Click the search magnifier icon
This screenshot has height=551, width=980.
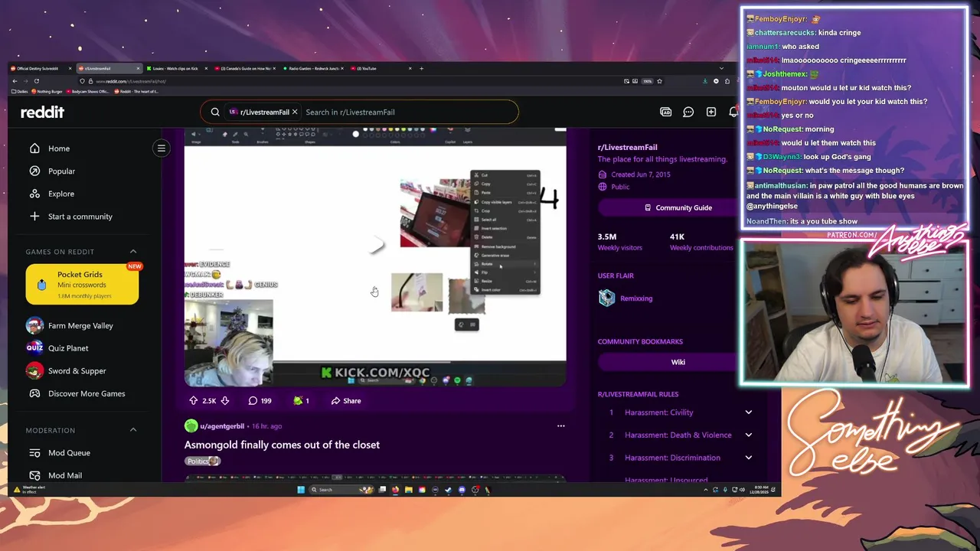click(x=215, y=112)
